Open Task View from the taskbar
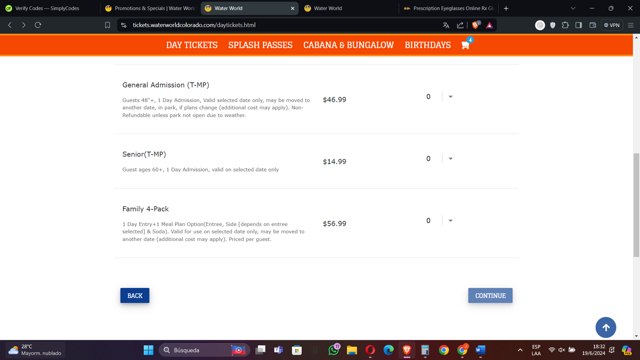Screen dimensions: 640x360 point(260,350)
